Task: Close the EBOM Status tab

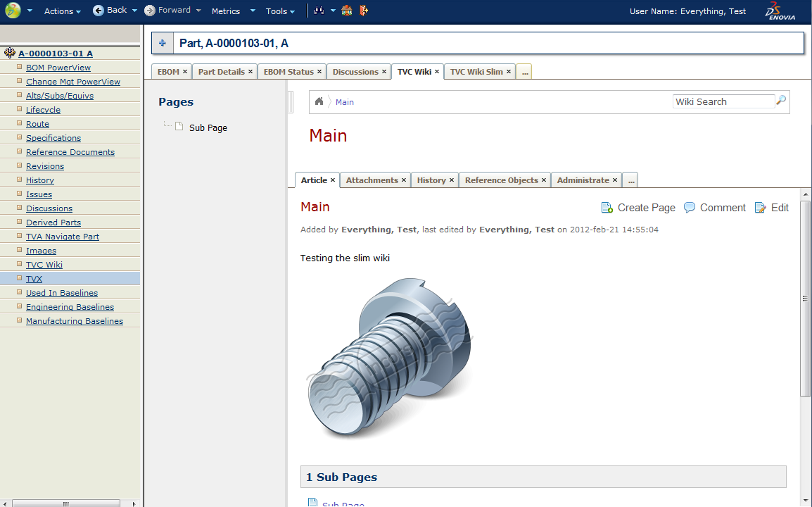Action: click(x=319, y=72)
